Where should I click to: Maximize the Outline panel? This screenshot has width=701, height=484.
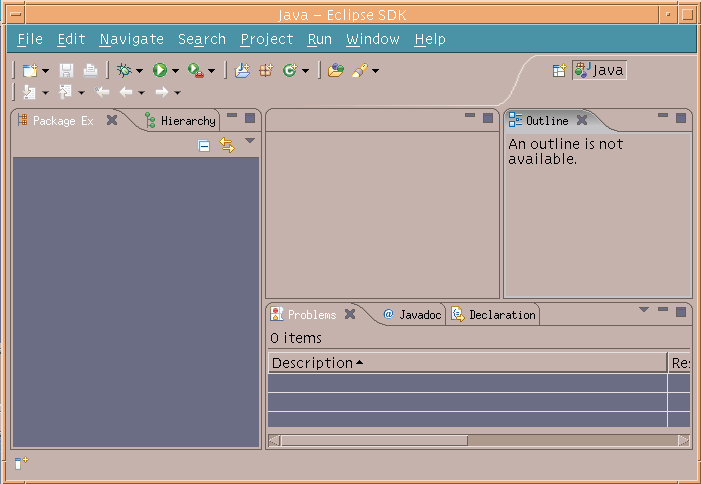coord(681,118)
